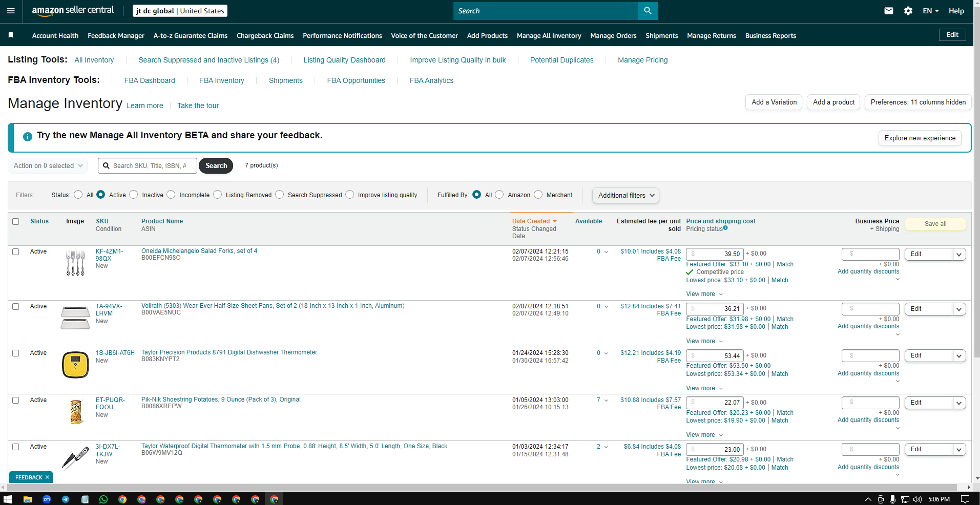980x505 pixels.
Task: Tick checkbox for KF-4ZM1-98QX row
Action: click(x=16, y=252)
